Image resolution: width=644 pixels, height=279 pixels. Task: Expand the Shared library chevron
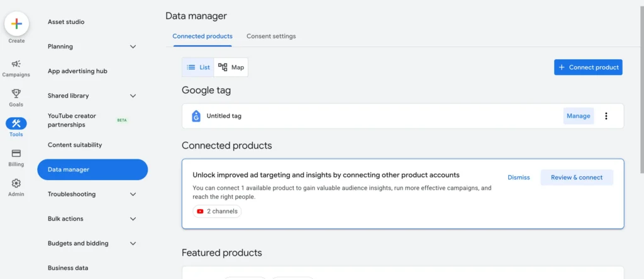[x=133, y=96]
